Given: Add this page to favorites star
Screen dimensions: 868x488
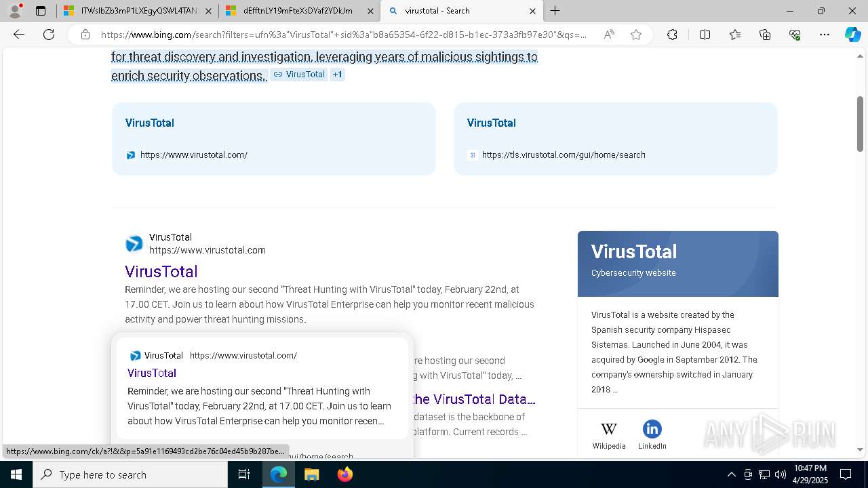Looking at the screenshot, I should [636, 35].
